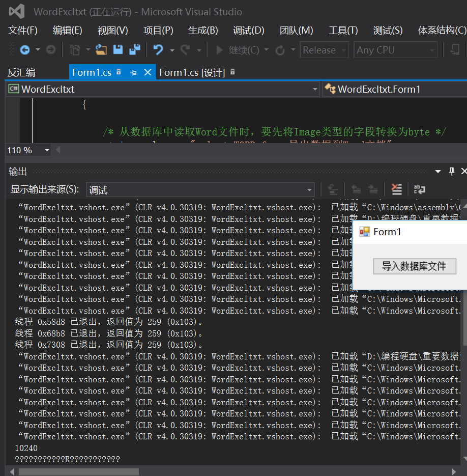The height and width of the screenshot is (476, 467).
Task: Click 导入数据库文件 button in Form1 window
Action: click(414, 266)
